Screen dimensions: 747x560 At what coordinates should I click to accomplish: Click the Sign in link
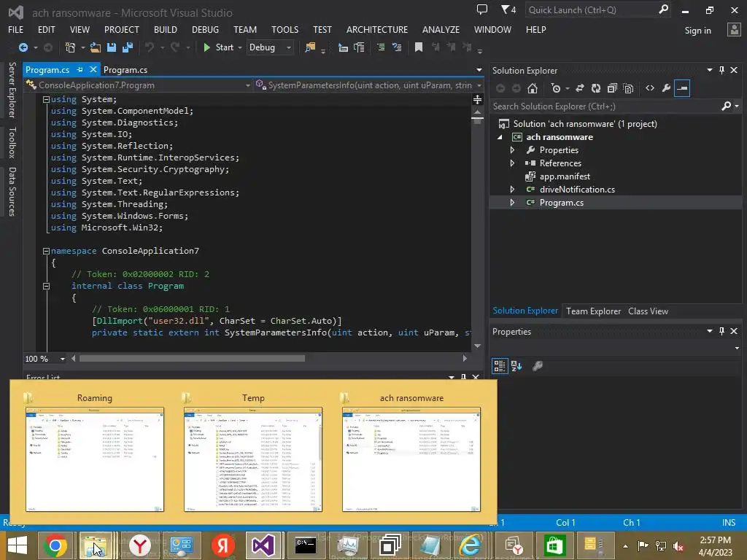(x=697, y=31)
